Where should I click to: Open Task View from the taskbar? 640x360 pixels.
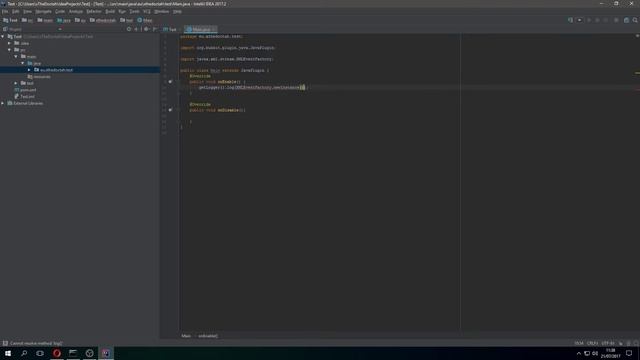[x=40, y=353]
